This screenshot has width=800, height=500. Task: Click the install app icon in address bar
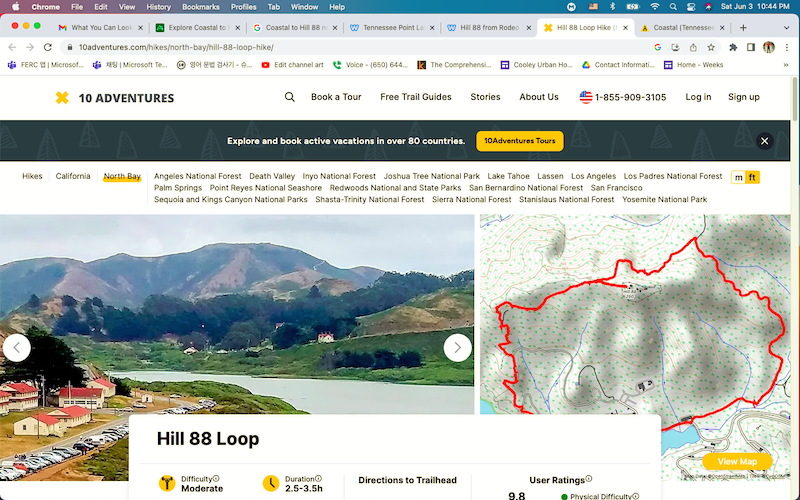[x=676, y=47]
